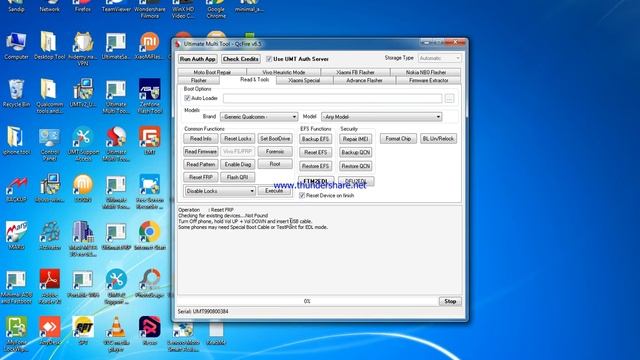Open the Brand dropdown showing Generic Qualcomm
The width and height of the screenshot is (640, 360).
[259, 117]
